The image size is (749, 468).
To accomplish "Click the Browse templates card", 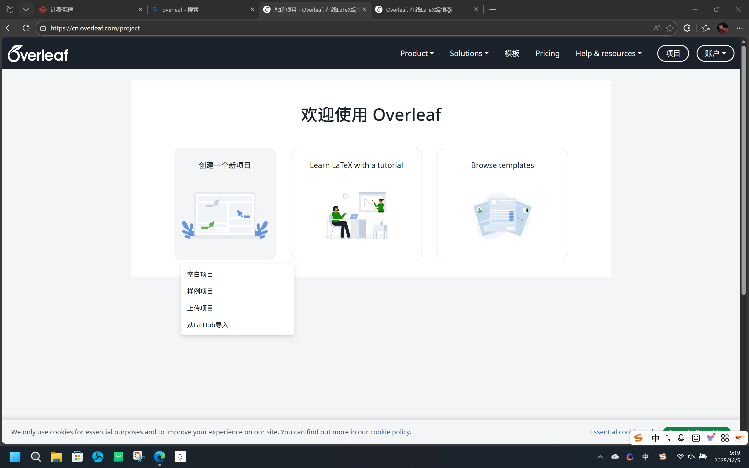I will [502, 204].
